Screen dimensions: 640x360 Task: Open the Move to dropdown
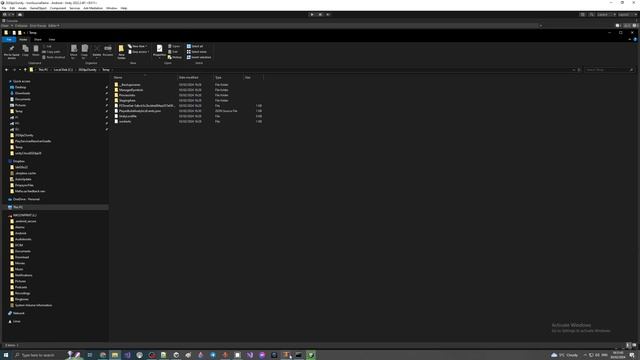click(x=73, y=52)
